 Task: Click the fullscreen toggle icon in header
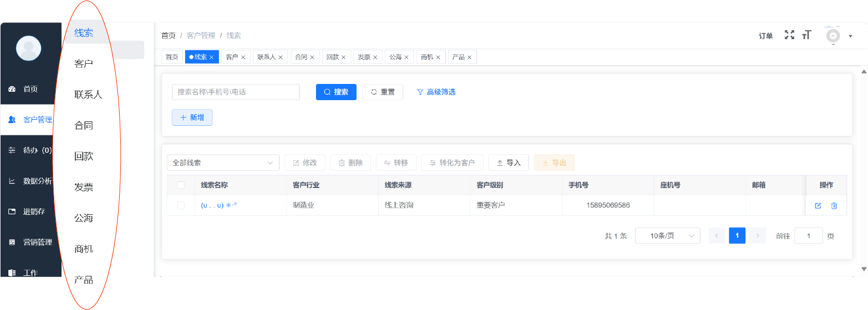[789, 35]
